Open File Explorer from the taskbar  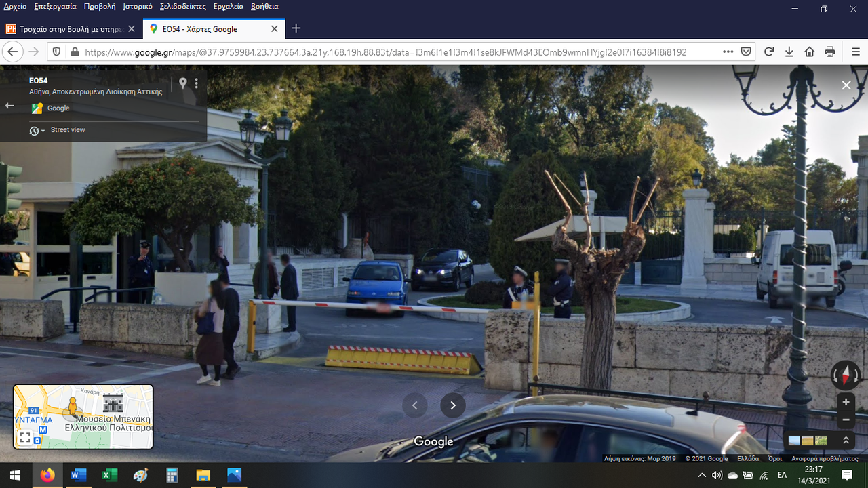tap(203, 475)
